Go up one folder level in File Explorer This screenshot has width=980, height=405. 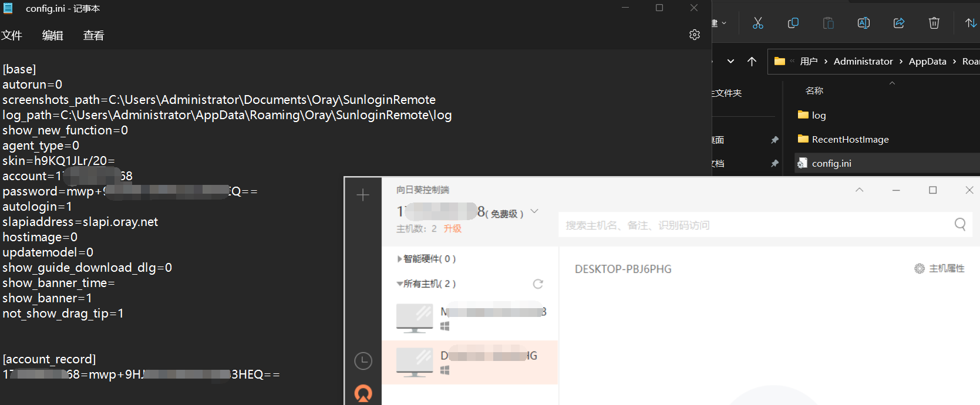(752, 61)
